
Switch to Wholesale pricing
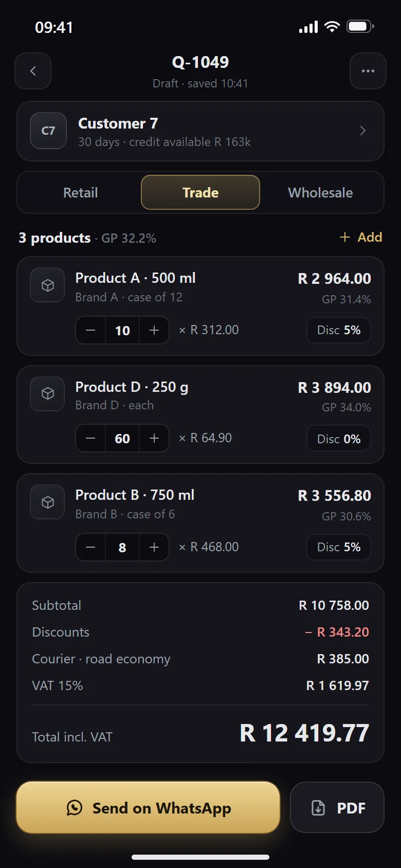click(x=320, y=192)
